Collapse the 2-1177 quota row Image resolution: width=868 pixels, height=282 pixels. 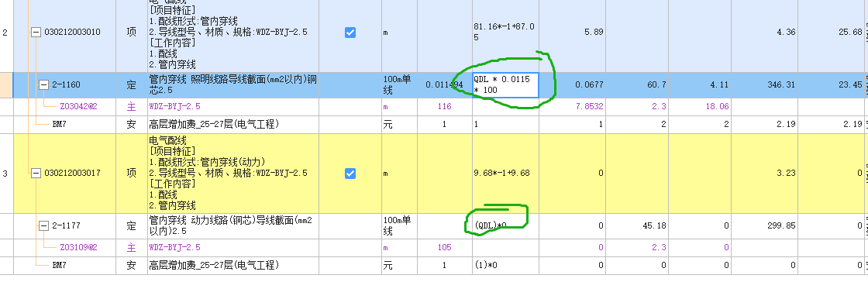pyautogui.click(x=43, y=225)
